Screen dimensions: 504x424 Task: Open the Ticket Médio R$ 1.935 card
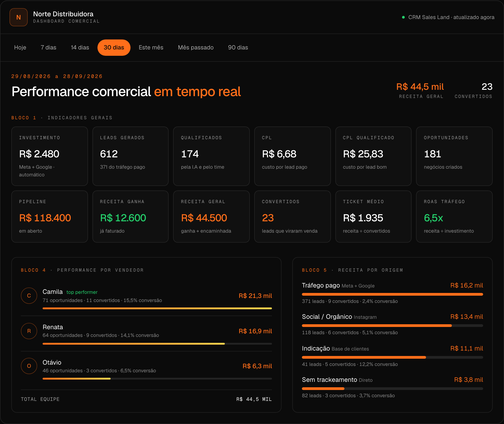pos(373,217)
